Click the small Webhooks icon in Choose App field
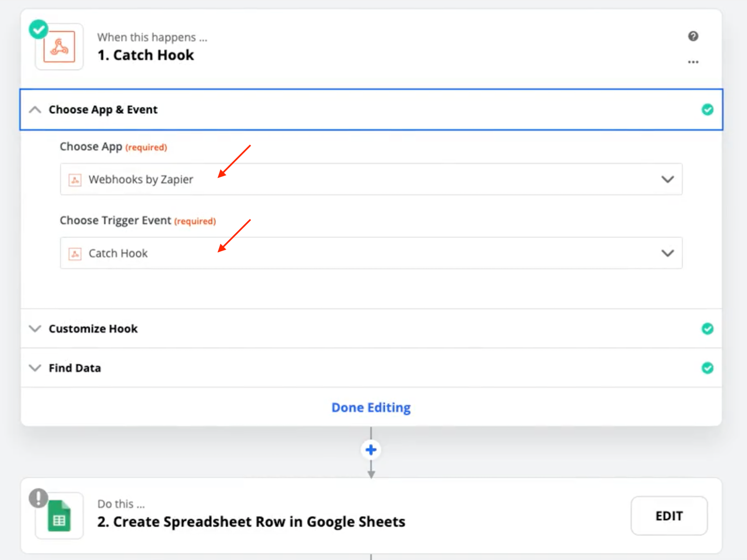The width and height of the screenshot is (747, 560). point(75,180)
